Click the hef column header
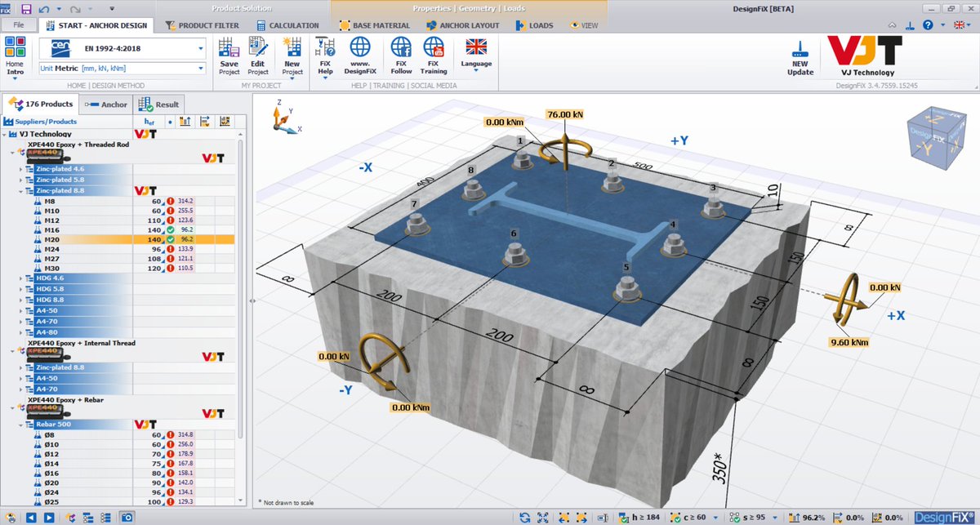 pyautogui.click(x=149, y=122)
